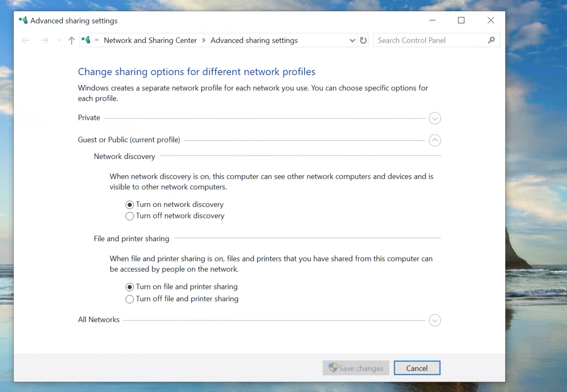Click the Back arrow in navigation bar
The image size is (567, 392).
point(25,40)
